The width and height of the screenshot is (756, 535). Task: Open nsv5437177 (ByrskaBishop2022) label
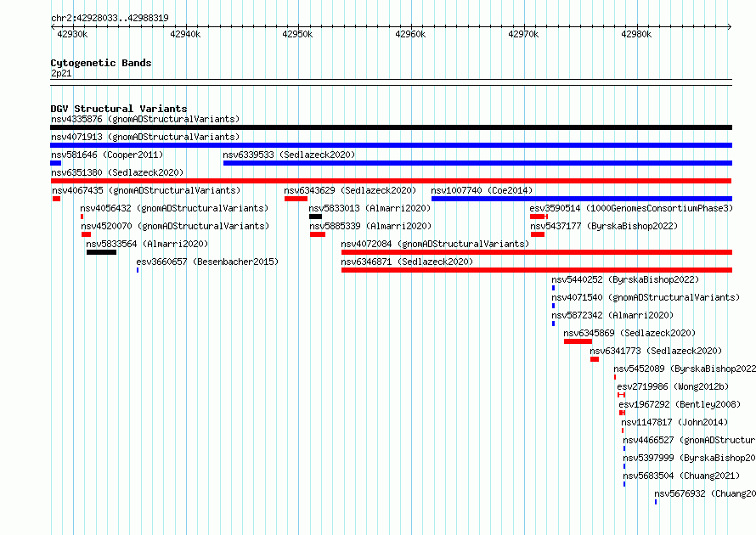[x=604, y=226]
